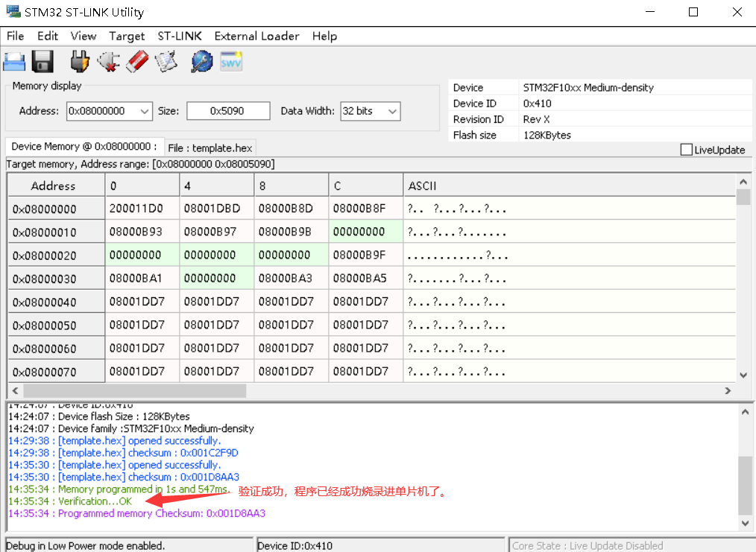
Task: Click Device ID value 0x410 in info panel
Action: coord(537,104)
